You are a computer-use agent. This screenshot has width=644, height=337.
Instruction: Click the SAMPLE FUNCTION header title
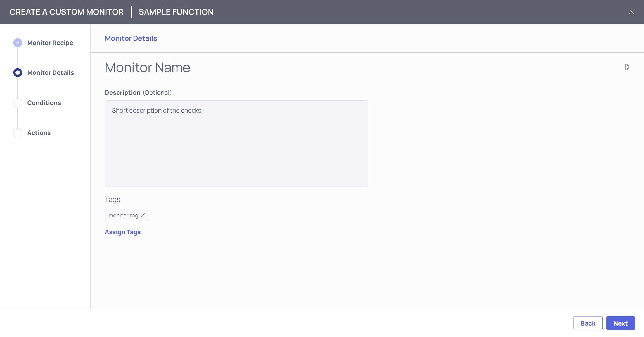click(176, 12)
